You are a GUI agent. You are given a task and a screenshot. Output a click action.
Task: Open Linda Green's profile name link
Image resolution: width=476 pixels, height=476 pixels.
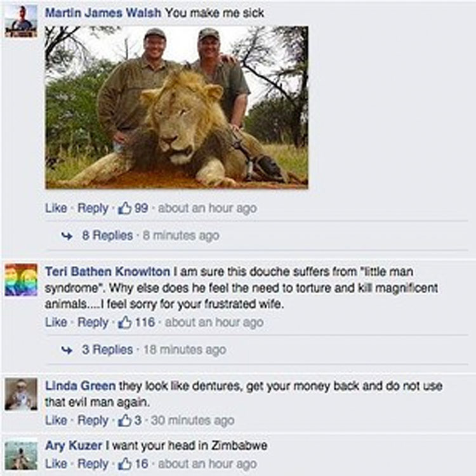coord(81,386)
